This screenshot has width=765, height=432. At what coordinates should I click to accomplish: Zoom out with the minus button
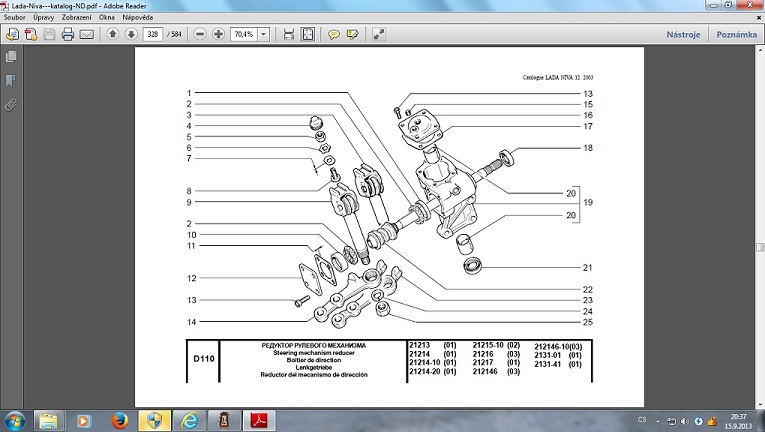(x=200, y=34)
